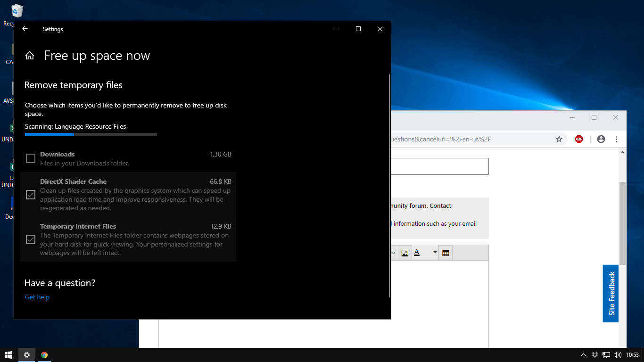644x362 pixels.
Task: Close the Settings window
Action: click(x=380, y=29)
